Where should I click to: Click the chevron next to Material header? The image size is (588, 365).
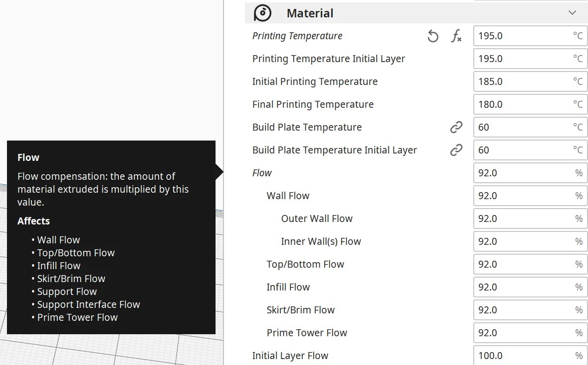coord(573,12)
